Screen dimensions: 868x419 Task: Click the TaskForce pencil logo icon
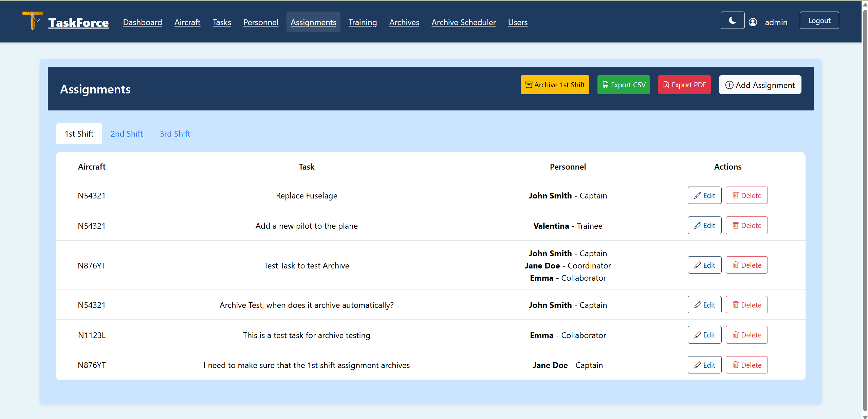click(x=33, y=21)
